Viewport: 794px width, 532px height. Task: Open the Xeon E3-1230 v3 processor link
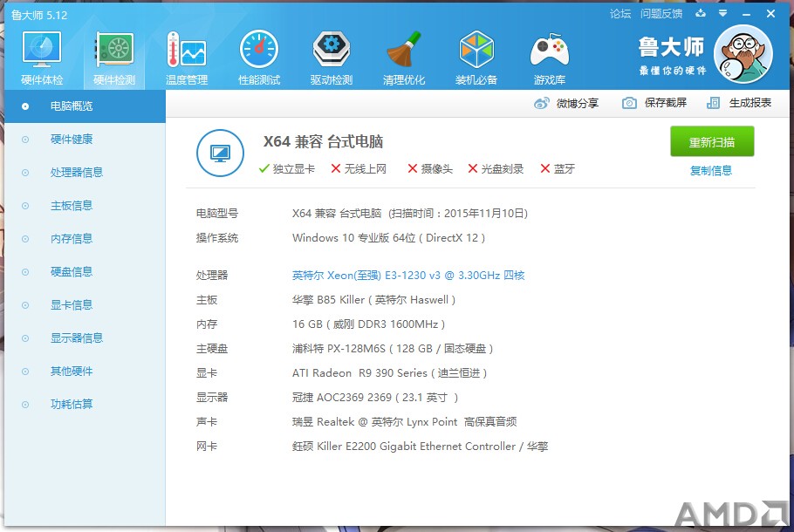[x=408, y=276]
